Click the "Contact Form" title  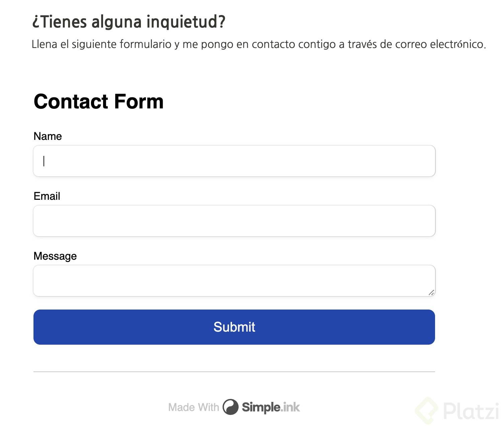tap(98, 101)
